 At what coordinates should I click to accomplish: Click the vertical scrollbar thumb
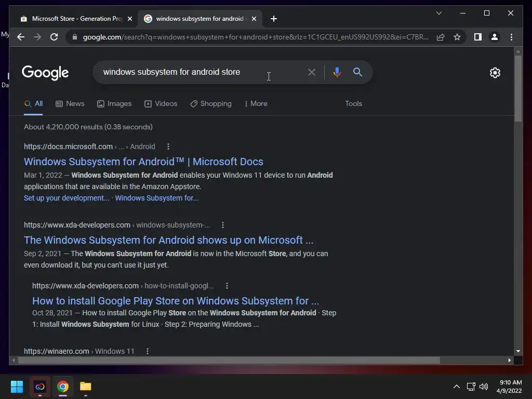(x=518, y=88)
